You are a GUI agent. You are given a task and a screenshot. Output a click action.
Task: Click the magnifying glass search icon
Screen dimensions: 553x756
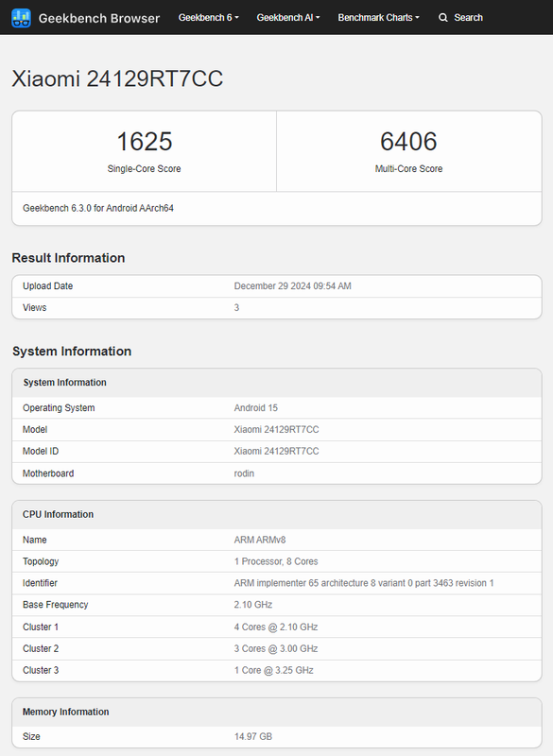(x=442, y=17)
